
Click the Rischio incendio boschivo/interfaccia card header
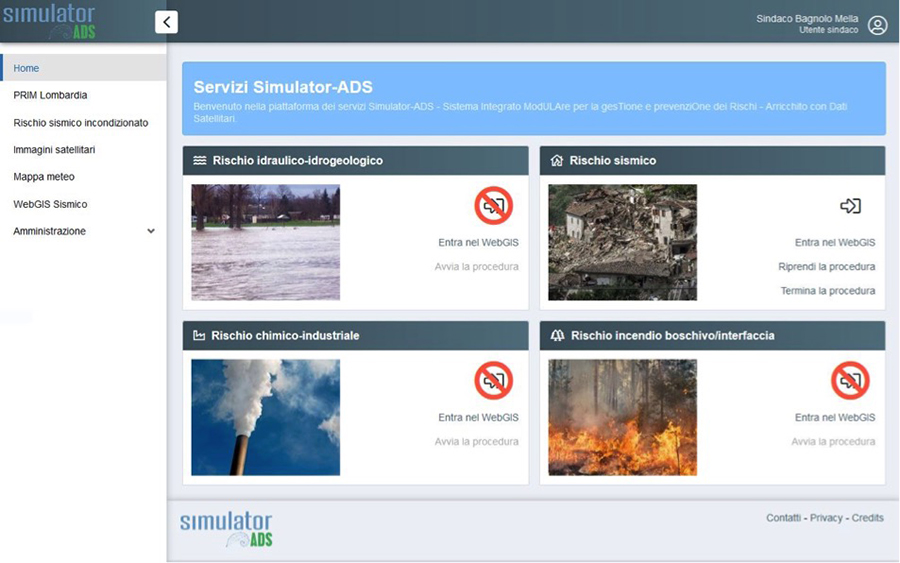click(x=712, y=336)
